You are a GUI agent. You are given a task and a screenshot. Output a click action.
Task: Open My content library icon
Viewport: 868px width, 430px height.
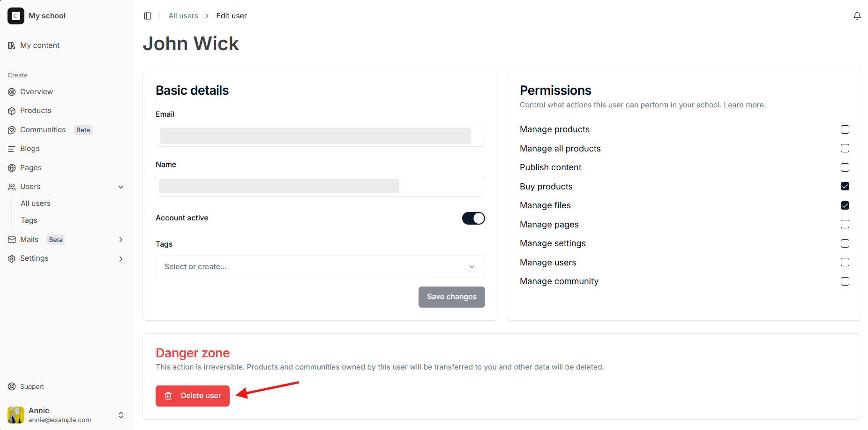click(x=12, y=45)
